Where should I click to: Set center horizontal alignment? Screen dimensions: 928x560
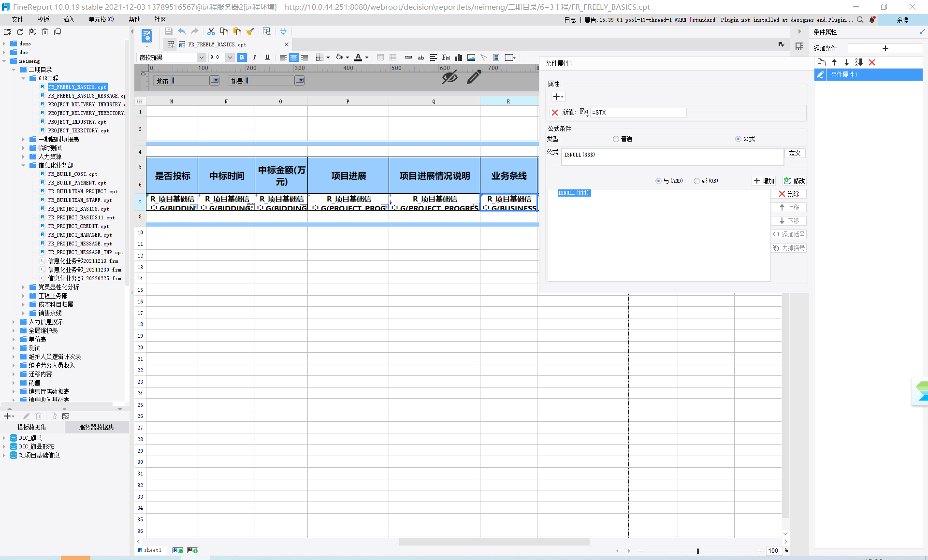pos(294,57)
